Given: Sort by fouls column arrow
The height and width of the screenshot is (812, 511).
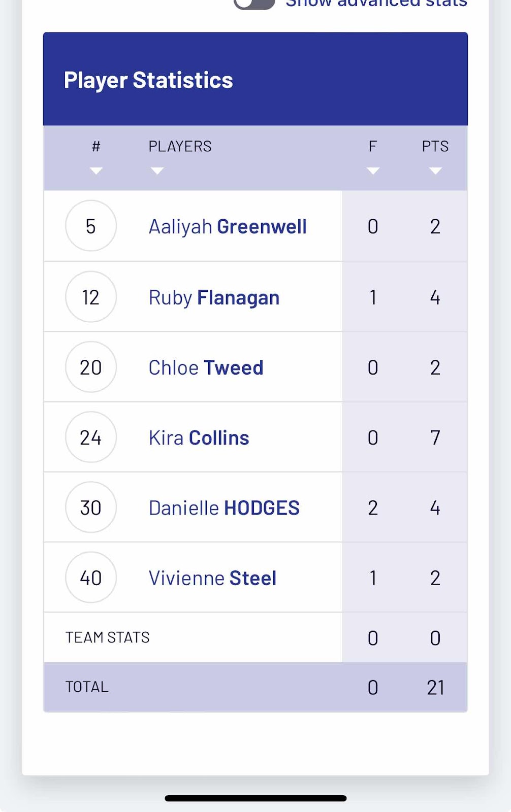Looking at the screenshot, I should (373, 171).
